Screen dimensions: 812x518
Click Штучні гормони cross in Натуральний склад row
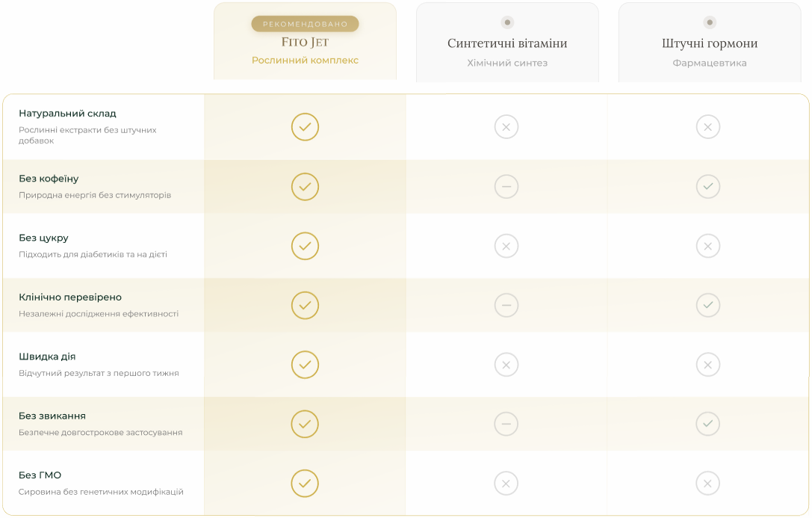pyautogui.click(x=708, y=127)
